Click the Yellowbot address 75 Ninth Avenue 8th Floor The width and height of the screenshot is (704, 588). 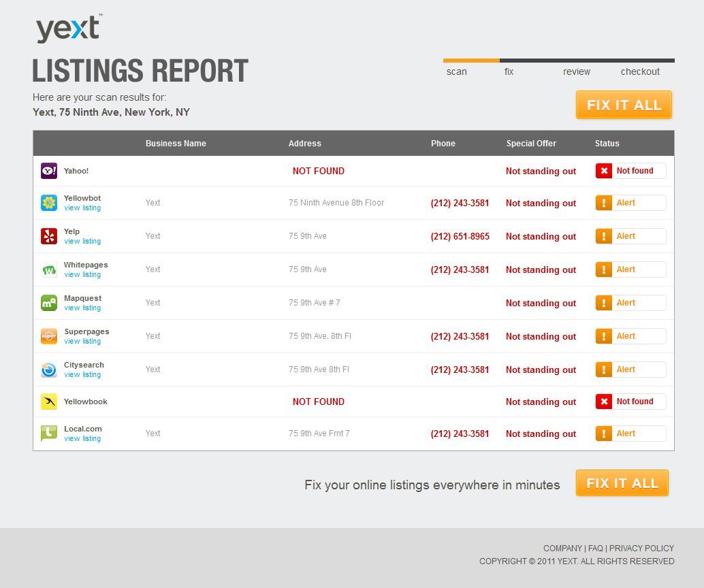(x=336, y=203)
